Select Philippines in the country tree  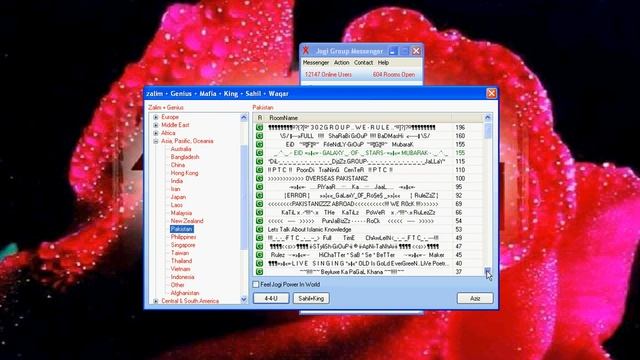coord(183,237)
